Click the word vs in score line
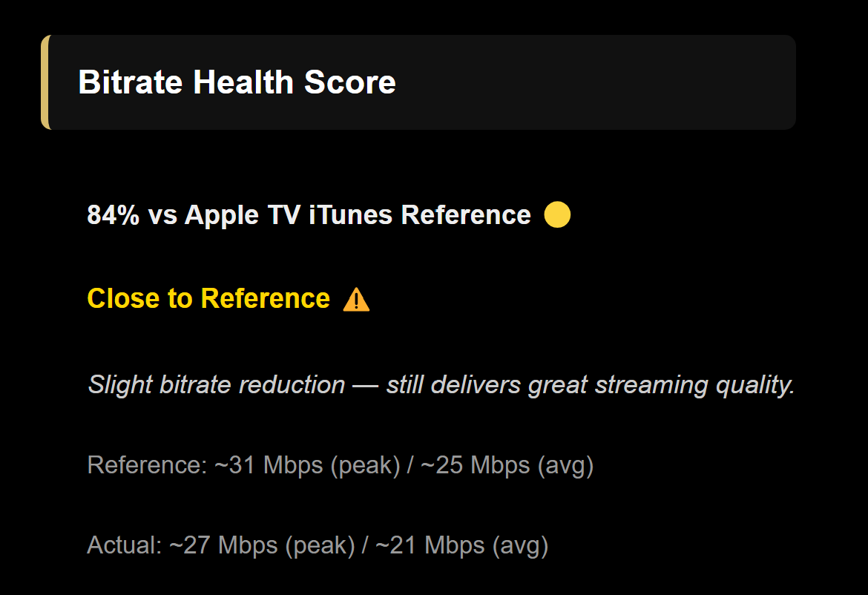The width and height of the screenshot is (868, 595). click(162, 215)
